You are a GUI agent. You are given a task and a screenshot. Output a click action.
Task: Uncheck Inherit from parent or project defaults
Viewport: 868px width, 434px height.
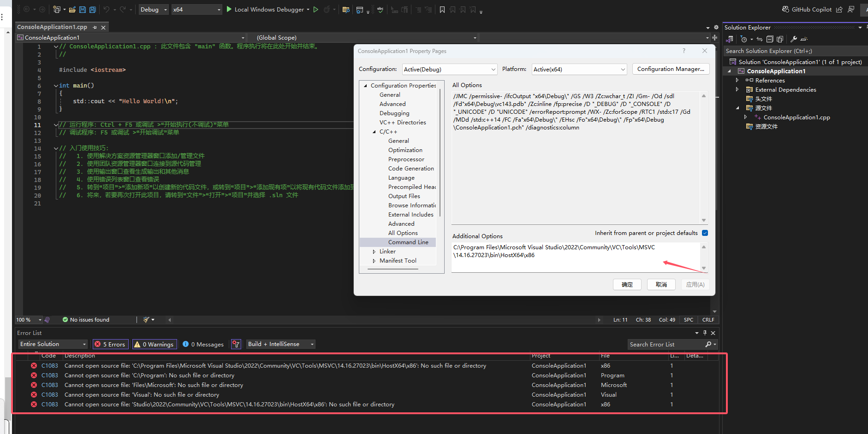click(x=705, y=233)
